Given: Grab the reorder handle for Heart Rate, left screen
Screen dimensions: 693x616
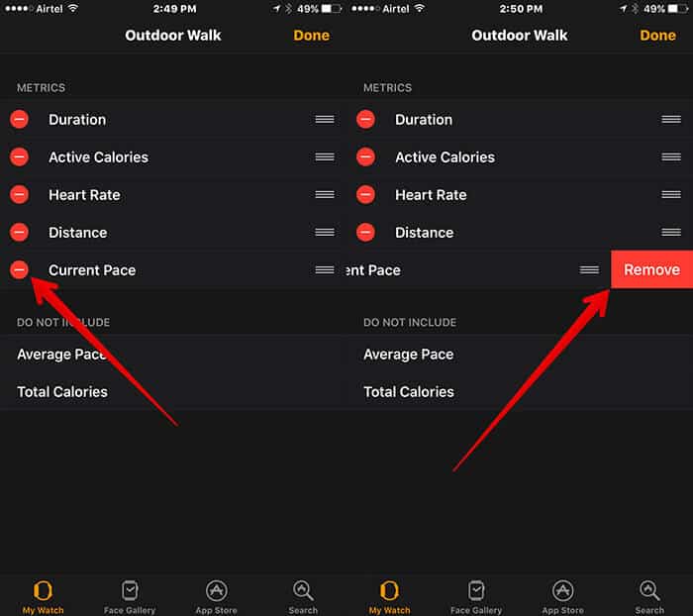Looking at the screenshot, I should [325, 194].
